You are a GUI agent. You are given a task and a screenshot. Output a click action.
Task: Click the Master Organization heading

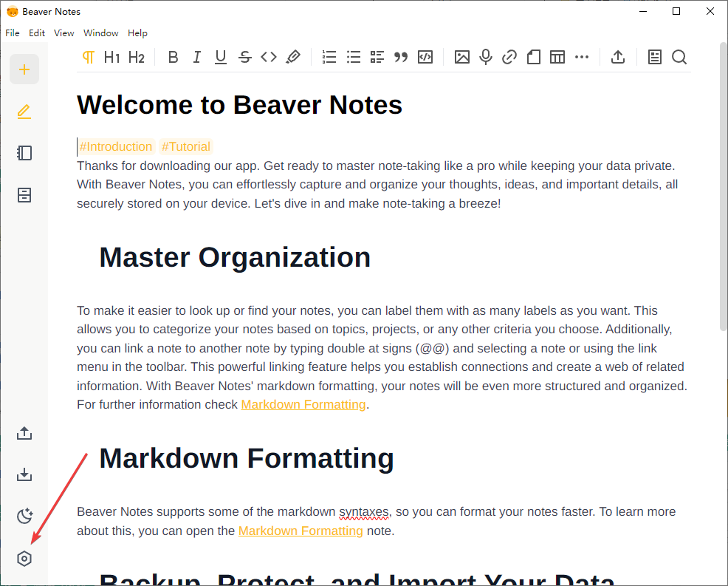tap(235, 257)
